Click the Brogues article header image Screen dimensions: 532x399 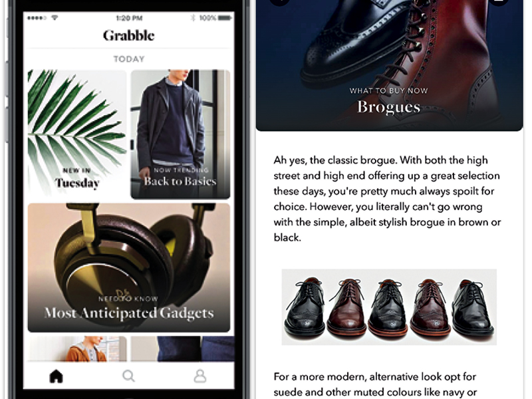tap(390, 65)
